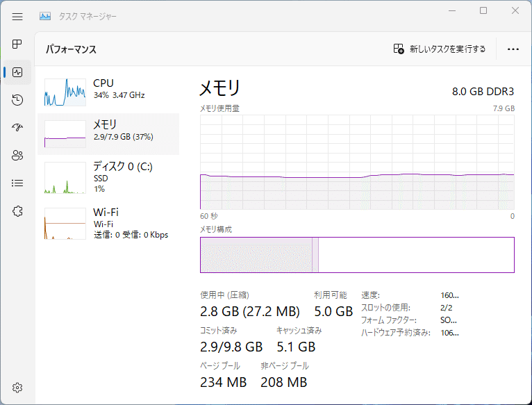Open the Startup apps page icon
Viewport: 532px width, 405px height.
17,127
